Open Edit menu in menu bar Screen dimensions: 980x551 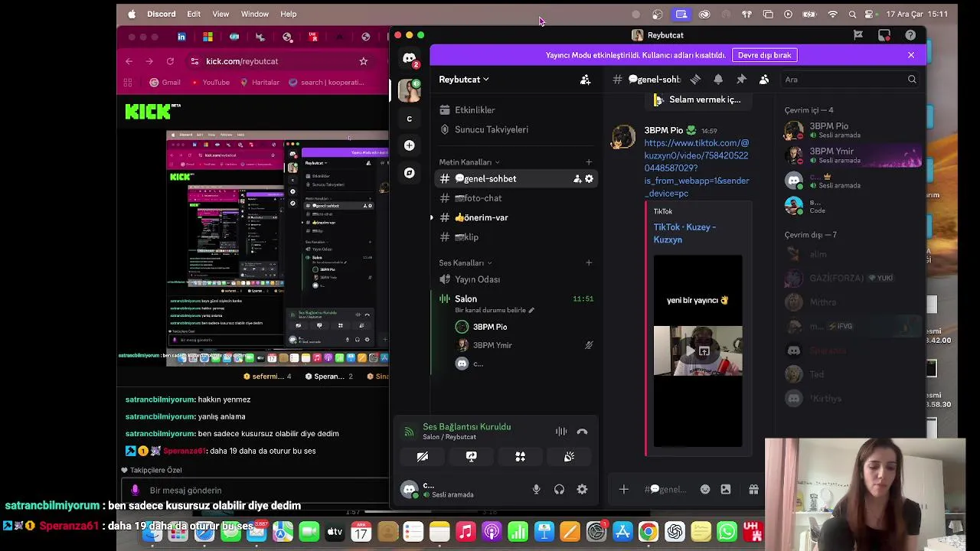click(194, 14)
